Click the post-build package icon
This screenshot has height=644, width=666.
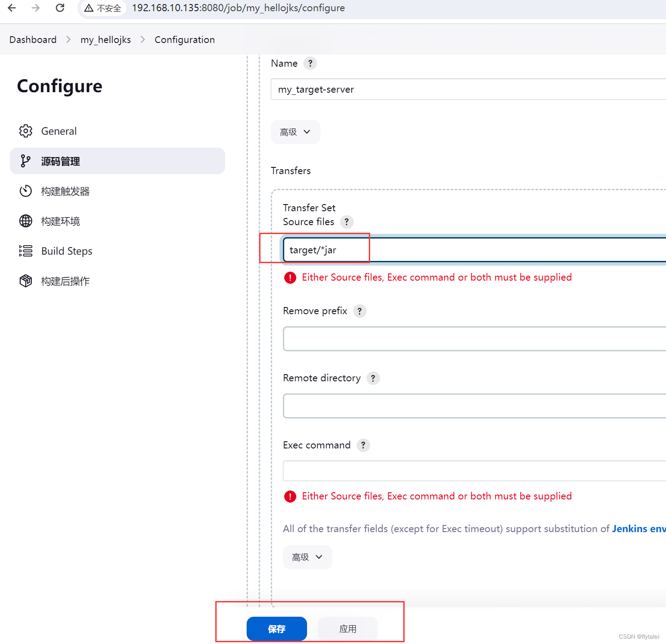click(x=26, y=281)
